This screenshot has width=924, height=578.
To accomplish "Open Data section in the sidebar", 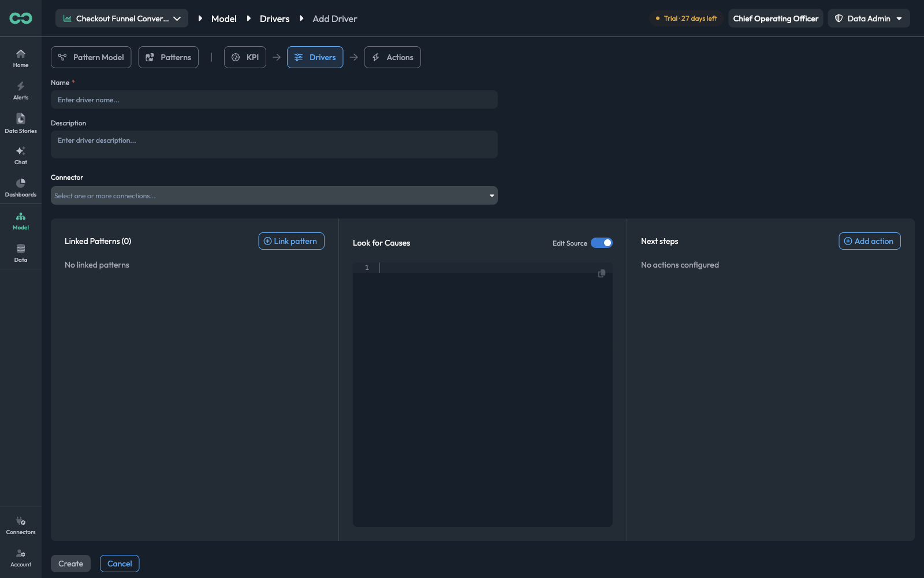I will click(x=21, y=253).
